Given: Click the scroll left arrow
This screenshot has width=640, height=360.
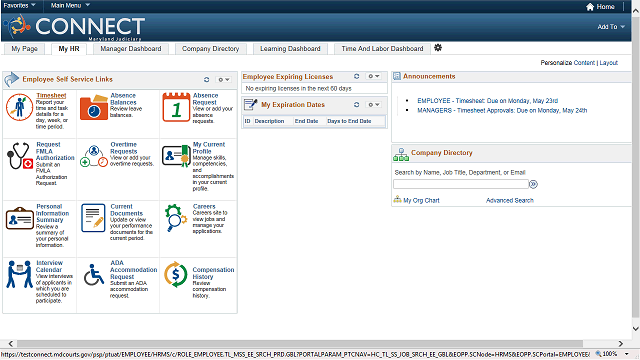Looking at the screenshot, I should pos(11,344).
